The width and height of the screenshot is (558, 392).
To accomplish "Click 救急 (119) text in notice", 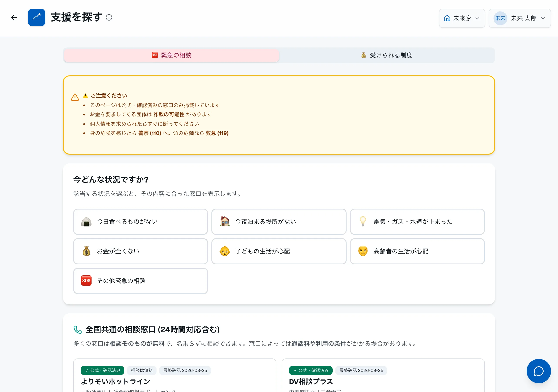I will click(217, 133).
